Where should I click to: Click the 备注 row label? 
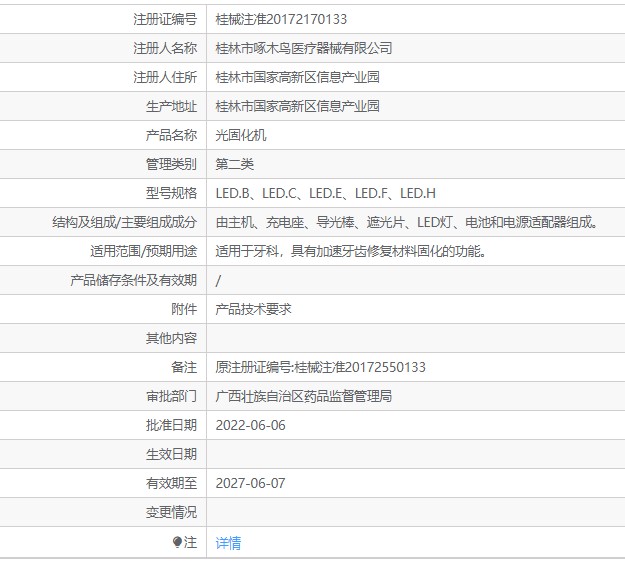184,367
